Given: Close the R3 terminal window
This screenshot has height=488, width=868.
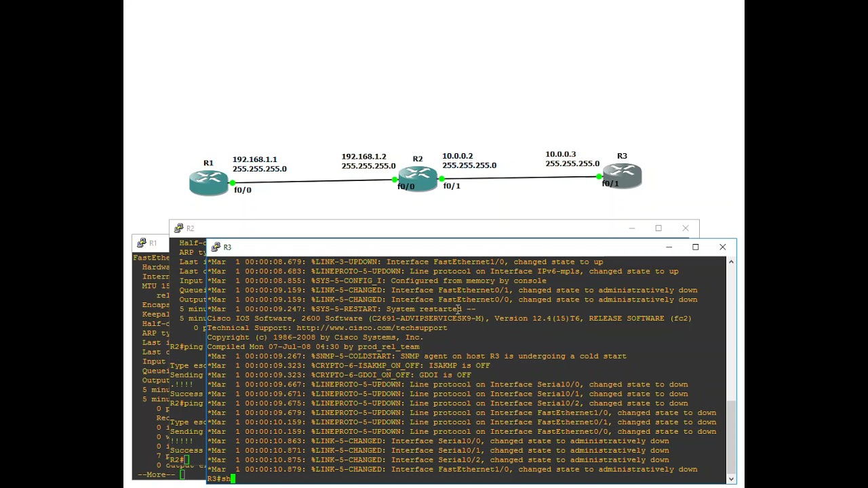Looking at the screenshot, I should 722,247.
